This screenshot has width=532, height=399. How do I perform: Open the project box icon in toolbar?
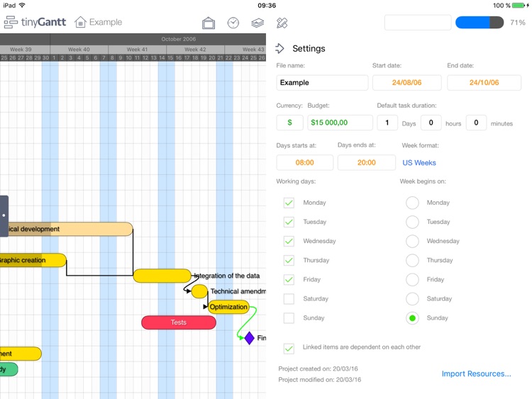point(209,23)
